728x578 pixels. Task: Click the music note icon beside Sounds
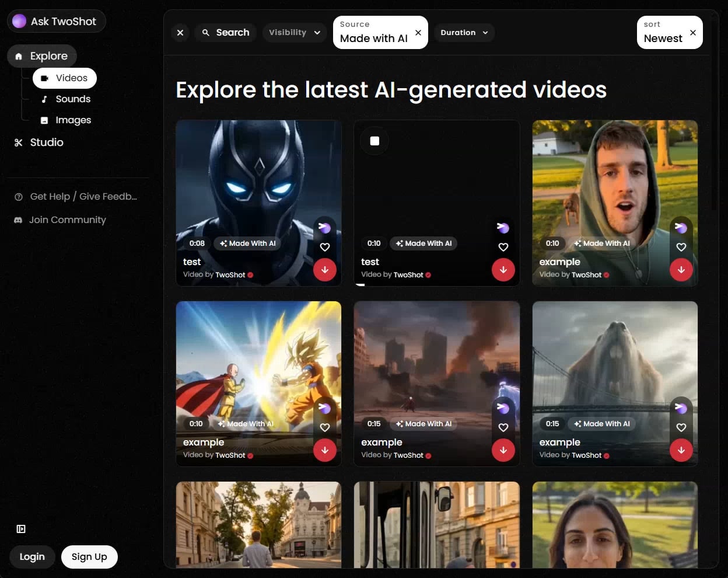point(44,99)
